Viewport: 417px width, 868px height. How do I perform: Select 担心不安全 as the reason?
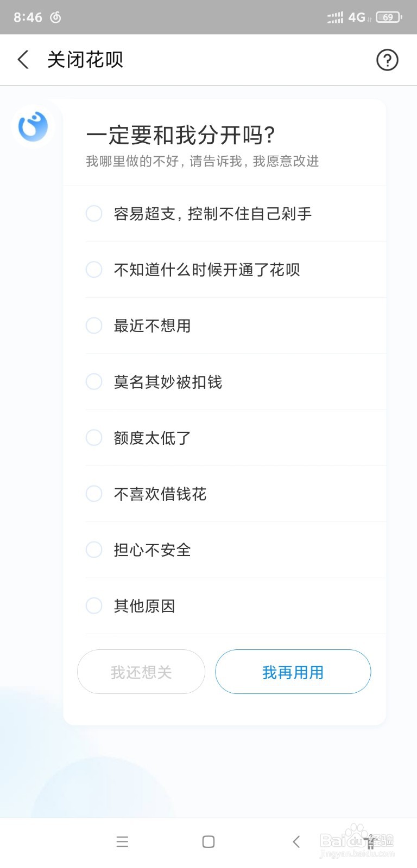[x=94, y=550]
